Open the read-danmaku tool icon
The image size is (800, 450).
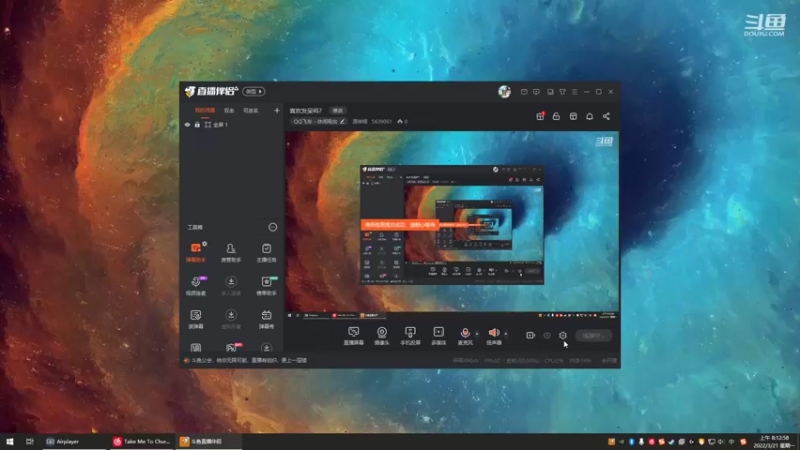[x=196, y=319]
